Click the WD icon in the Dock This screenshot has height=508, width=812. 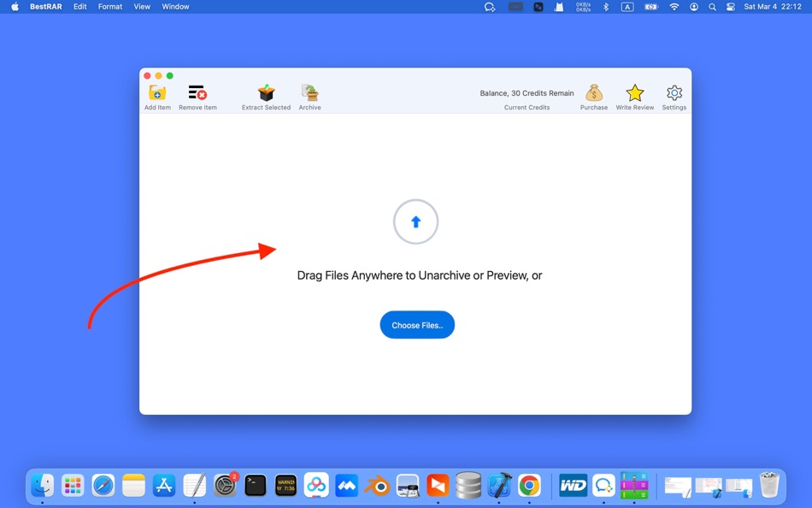573,485
